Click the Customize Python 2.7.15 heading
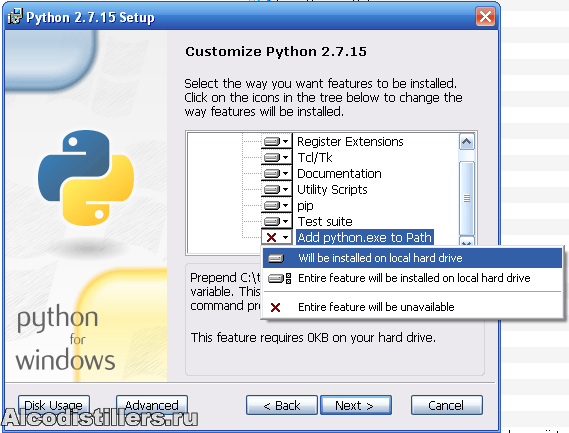Viewport: 569px width, 433px height. pos(276,52)
